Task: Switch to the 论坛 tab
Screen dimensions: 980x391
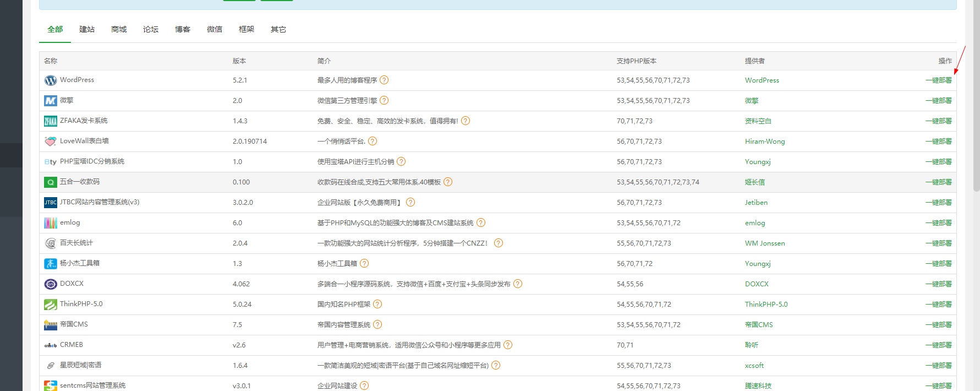Action: click(x=151, y=30)
